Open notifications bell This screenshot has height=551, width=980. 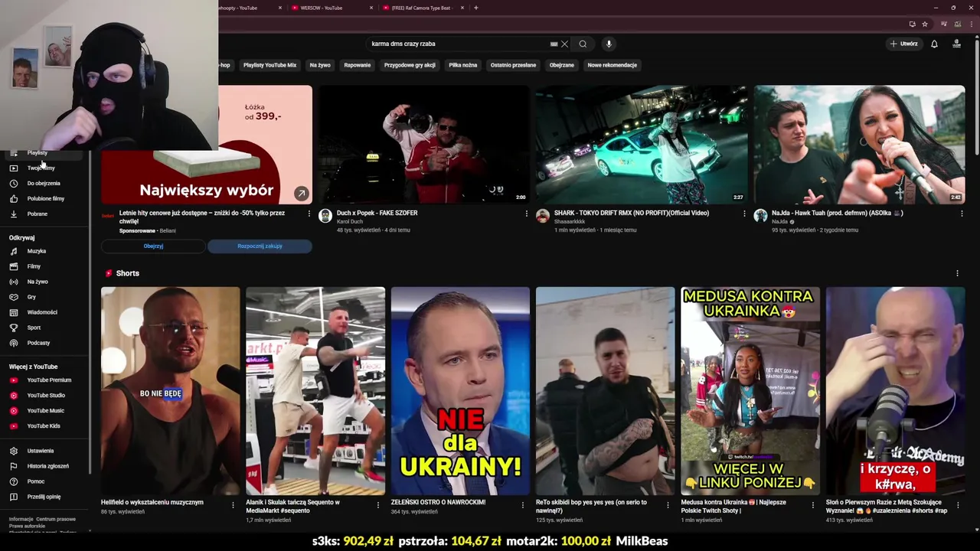tap(934, 44)
